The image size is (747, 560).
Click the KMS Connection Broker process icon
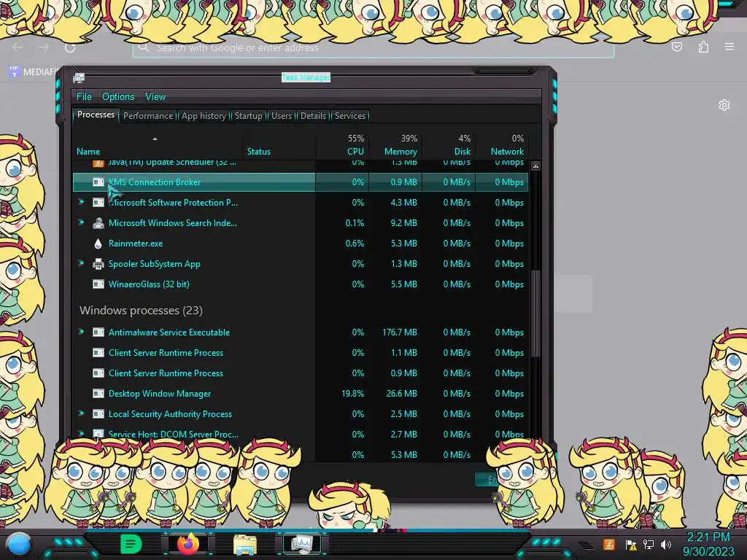click(x=98, y=182)
